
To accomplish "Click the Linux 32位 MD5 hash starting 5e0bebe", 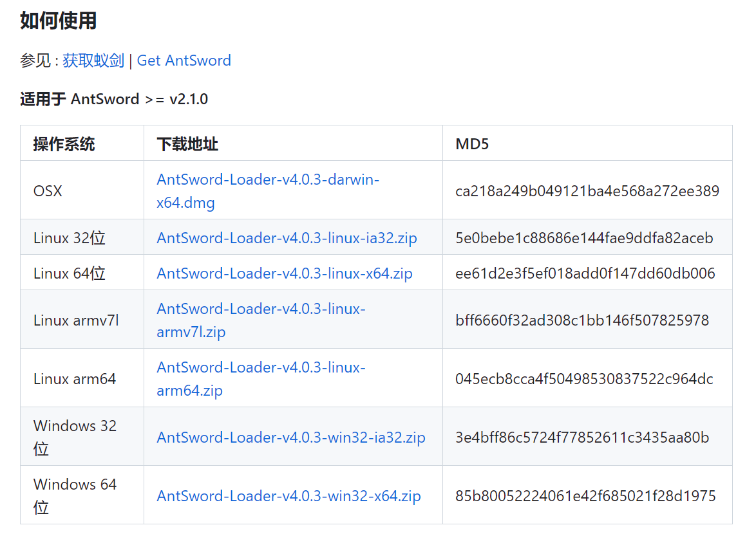I will pos(583,238).
